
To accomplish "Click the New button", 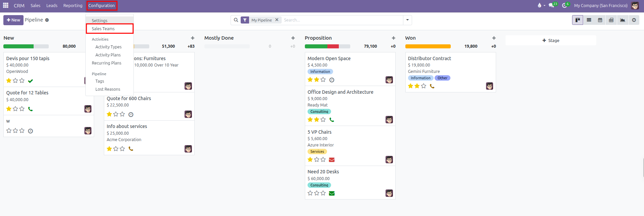I will pyautogui.click(x=13, y=20).
